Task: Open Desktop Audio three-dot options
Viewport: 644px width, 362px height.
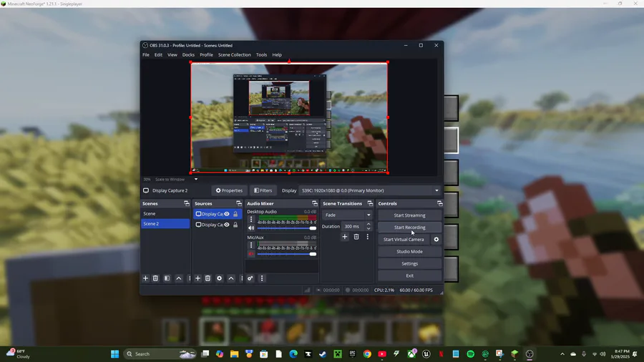Action: (x=251, y=219)
